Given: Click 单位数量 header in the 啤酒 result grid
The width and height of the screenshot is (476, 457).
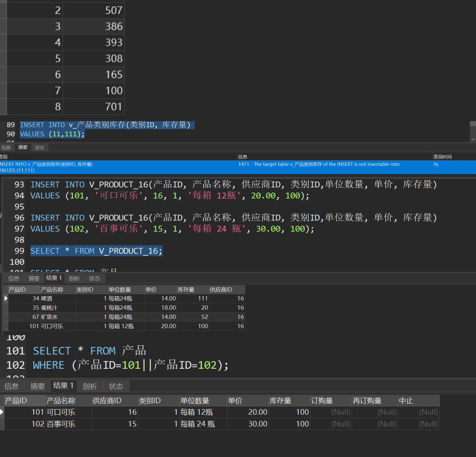Looking at the screenshot, I should [x=126, y=289].
